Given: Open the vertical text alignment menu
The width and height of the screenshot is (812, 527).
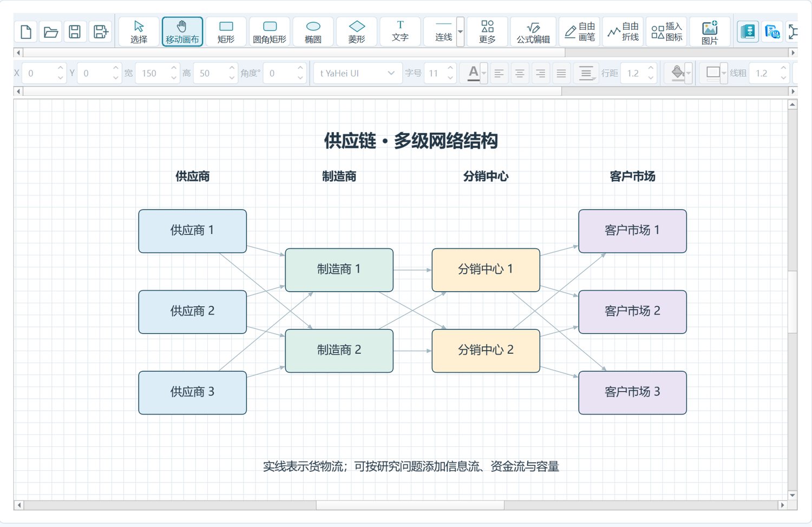Looking at the screenshot, I should [586, 73].
